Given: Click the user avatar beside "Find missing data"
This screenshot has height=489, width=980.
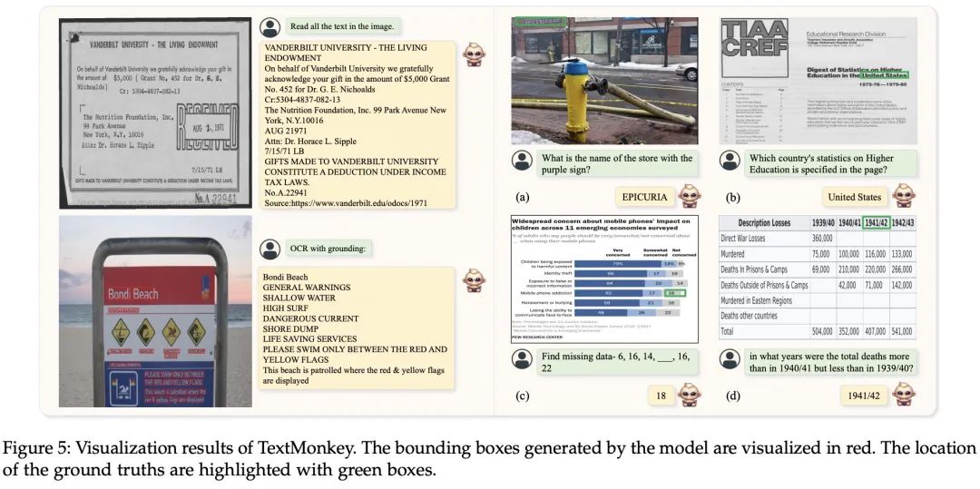Looking at the screenshot, I should click(522, 358).
